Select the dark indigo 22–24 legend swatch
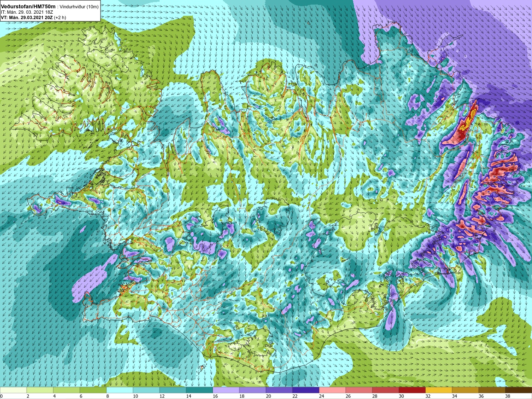Screen dimensions: 532x399 (306, 391)
